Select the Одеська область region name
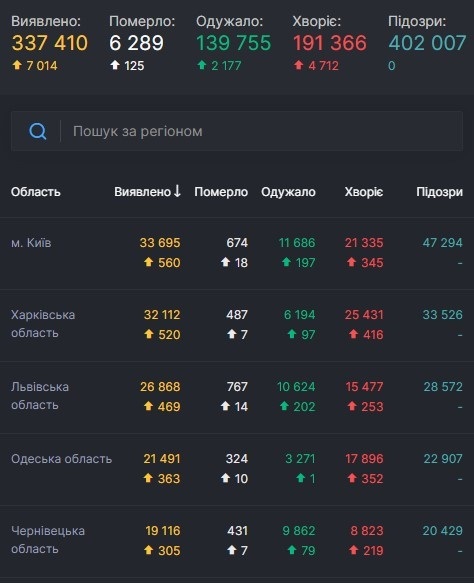Image resolution: width=474 pixels, height=583 pixels. 61,459
